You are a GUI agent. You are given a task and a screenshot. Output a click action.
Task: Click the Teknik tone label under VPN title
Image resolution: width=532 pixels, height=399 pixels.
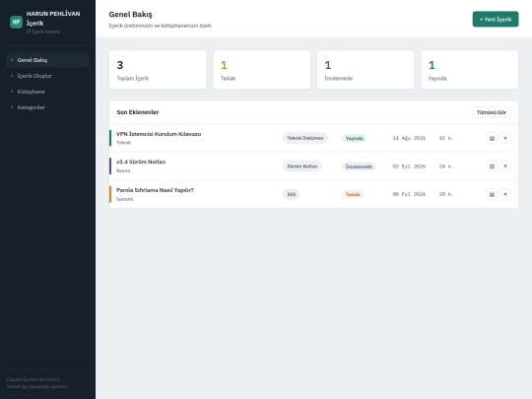coord(123,143)
